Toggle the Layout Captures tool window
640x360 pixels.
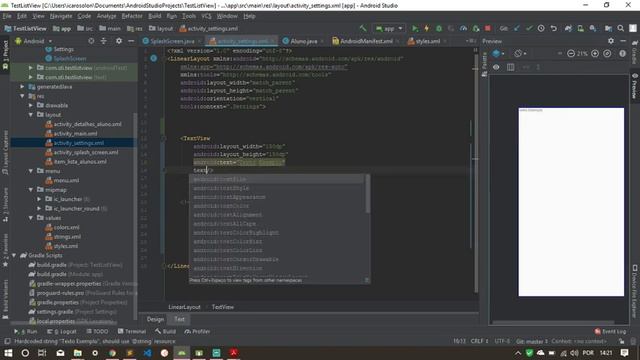5,152
